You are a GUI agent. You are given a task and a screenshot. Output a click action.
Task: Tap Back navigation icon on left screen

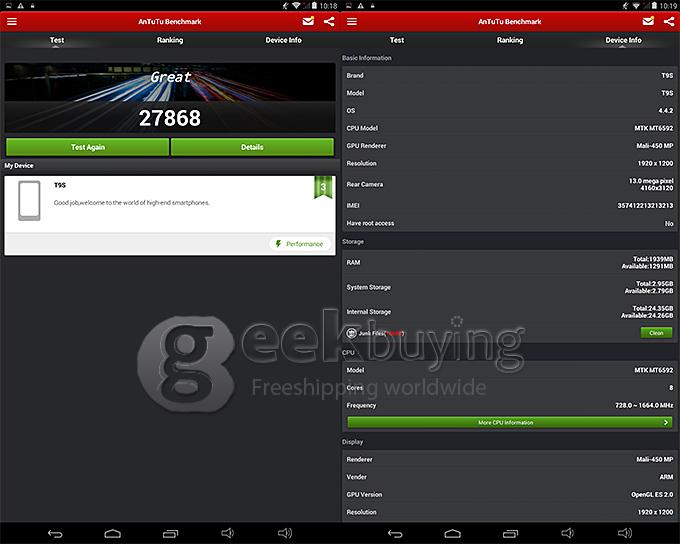pyautogui.click(x=56, y=534)
